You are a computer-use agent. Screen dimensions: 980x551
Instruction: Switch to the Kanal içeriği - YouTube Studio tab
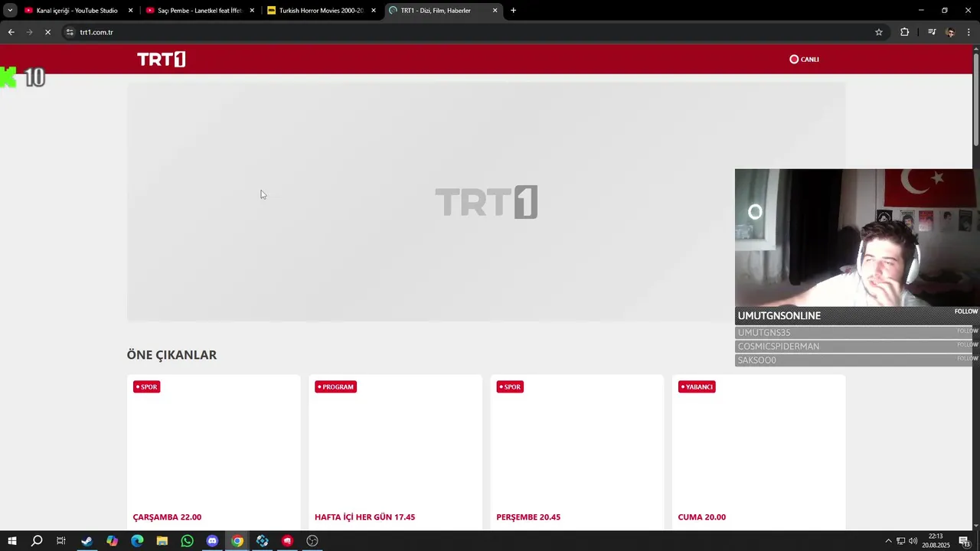[78, 11]
